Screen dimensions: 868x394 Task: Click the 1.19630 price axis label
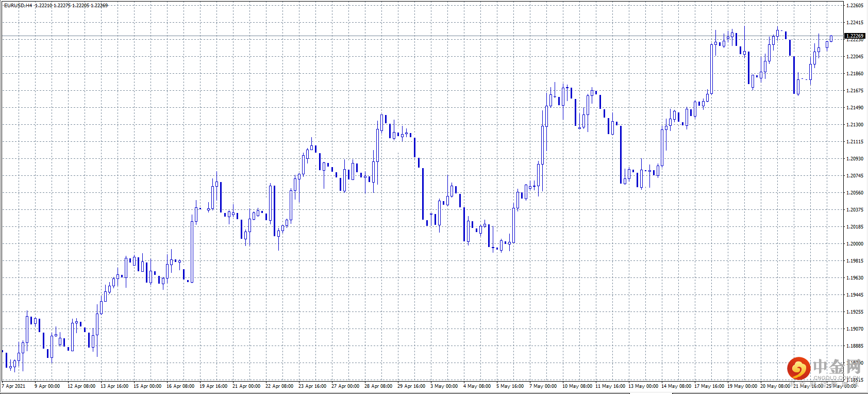(855, 278)
